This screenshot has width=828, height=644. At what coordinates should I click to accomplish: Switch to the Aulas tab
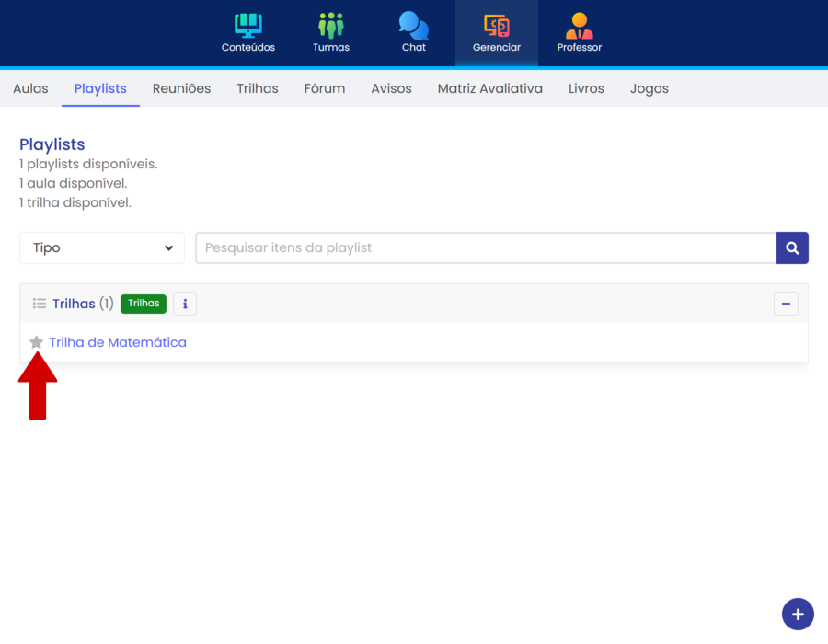[30, 88]
